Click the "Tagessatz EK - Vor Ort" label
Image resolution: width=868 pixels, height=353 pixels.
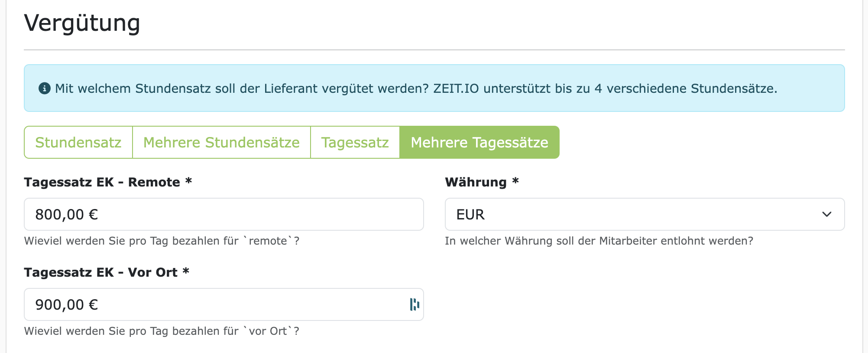tap(100, 272)
